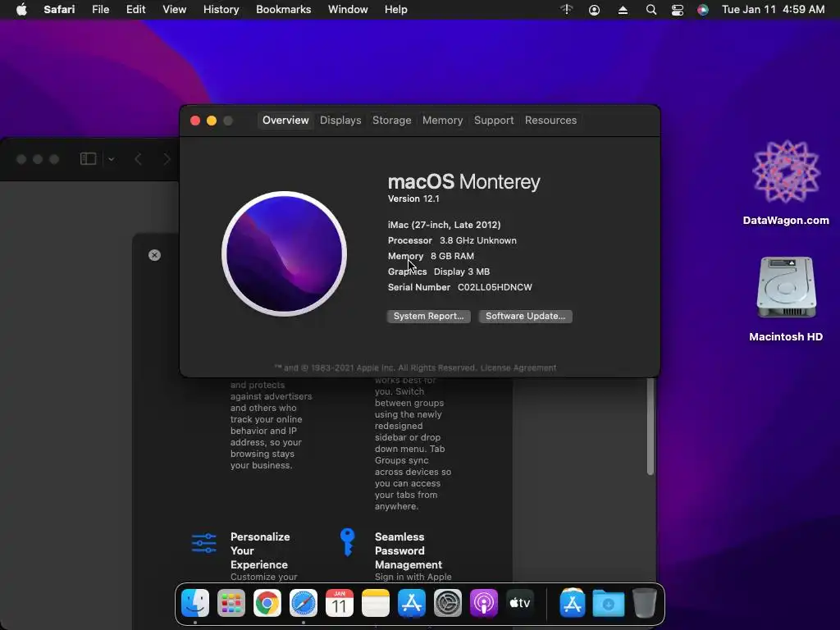This screenshot has height=630, width=840.
Task: Open the Applications folder in Dock
Action: coord(572,603)
